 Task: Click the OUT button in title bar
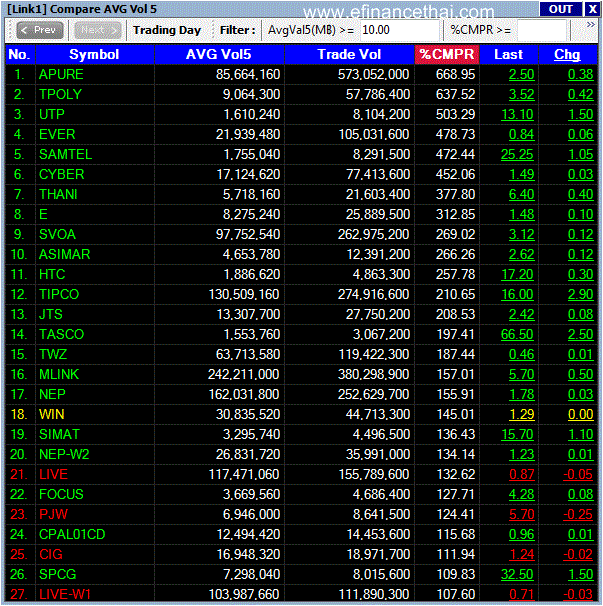[560, 9]
